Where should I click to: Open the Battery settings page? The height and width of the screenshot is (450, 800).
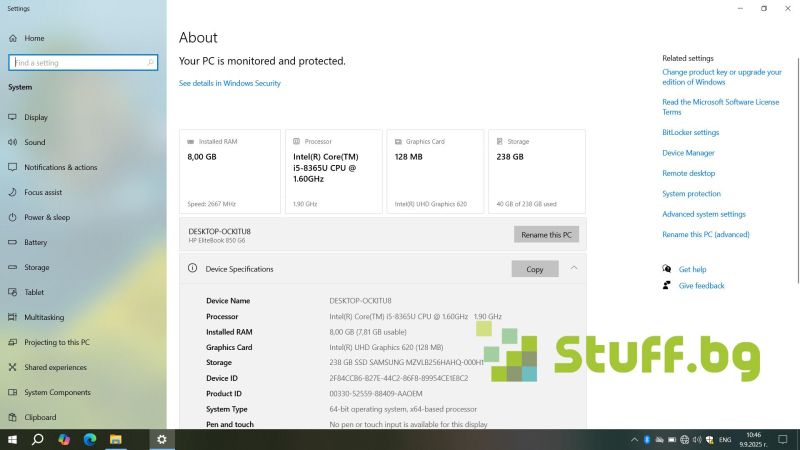point(35,242)
